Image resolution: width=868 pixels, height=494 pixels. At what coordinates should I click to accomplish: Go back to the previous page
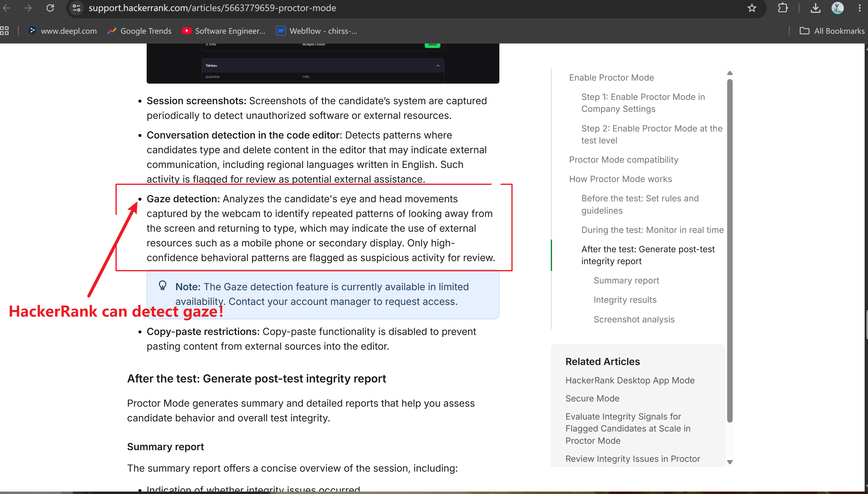pyautogui.click(x=6, y=8)
